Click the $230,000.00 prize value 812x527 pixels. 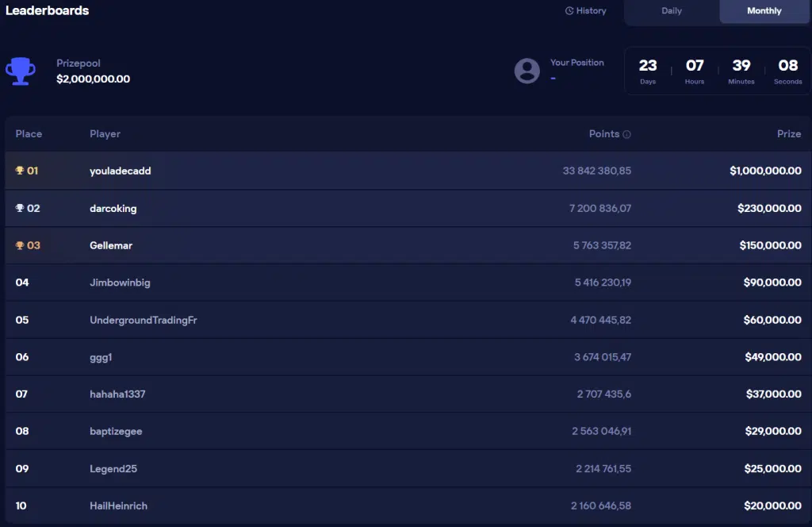[x=769, y=208]
